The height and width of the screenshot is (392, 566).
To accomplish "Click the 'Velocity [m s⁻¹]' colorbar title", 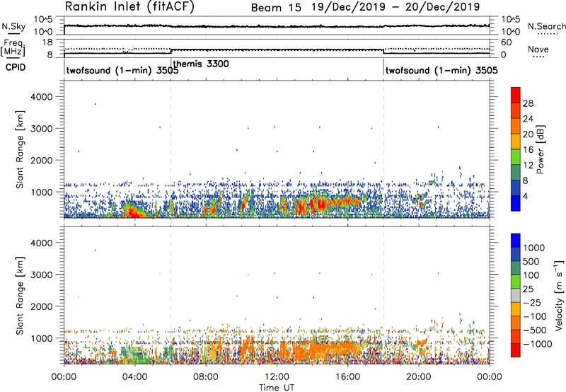I will pos(559,295).
